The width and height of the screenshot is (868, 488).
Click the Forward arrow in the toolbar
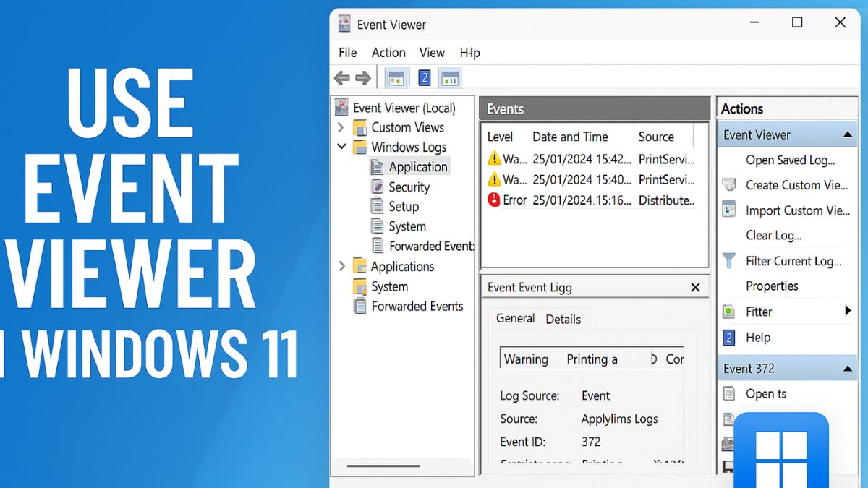362,78
